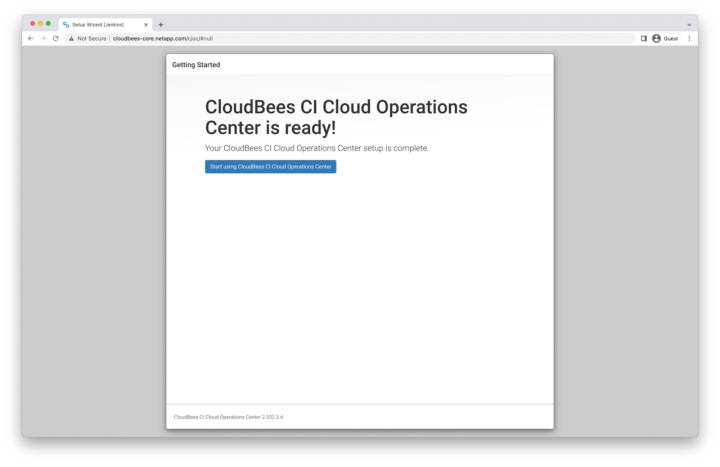This screenshot has height=467, width=720.
Task: Click the Not Secure warning icon
Action: click(x=71, y=38)
